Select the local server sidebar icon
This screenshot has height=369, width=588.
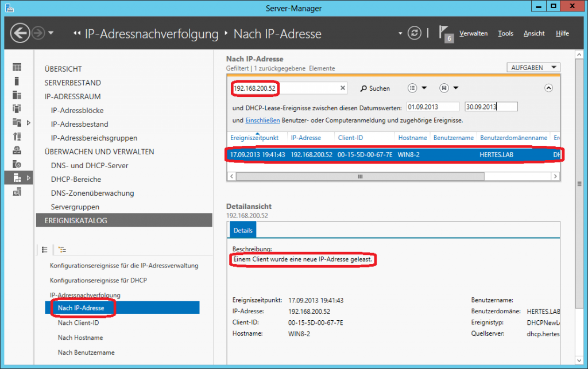tap(17, 81)
